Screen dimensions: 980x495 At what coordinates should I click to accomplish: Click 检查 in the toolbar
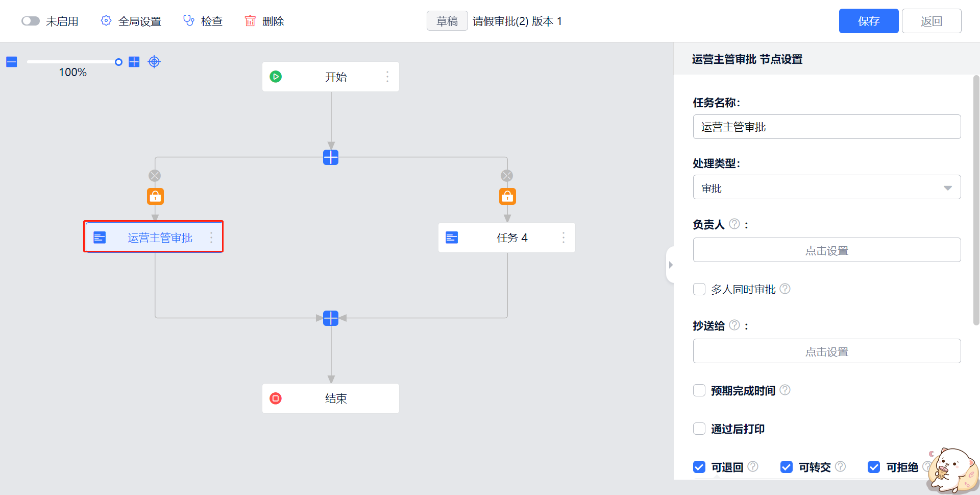[203, 21]
